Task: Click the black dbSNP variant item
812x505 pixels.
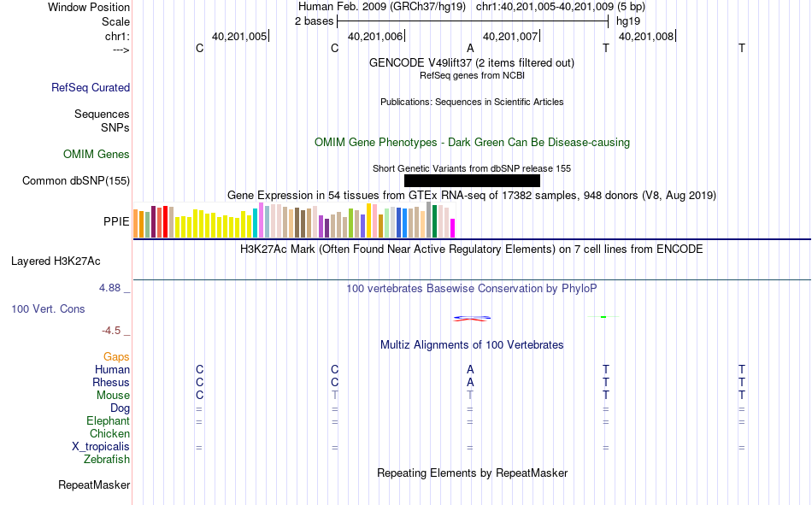Action: [473, 181]
